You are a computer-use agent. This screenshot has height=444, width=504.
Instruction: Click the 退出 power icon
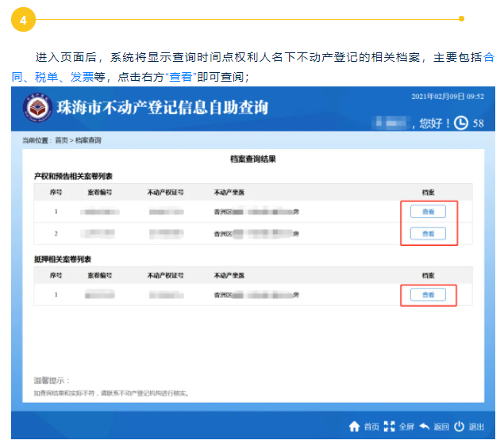click(459, 427)
